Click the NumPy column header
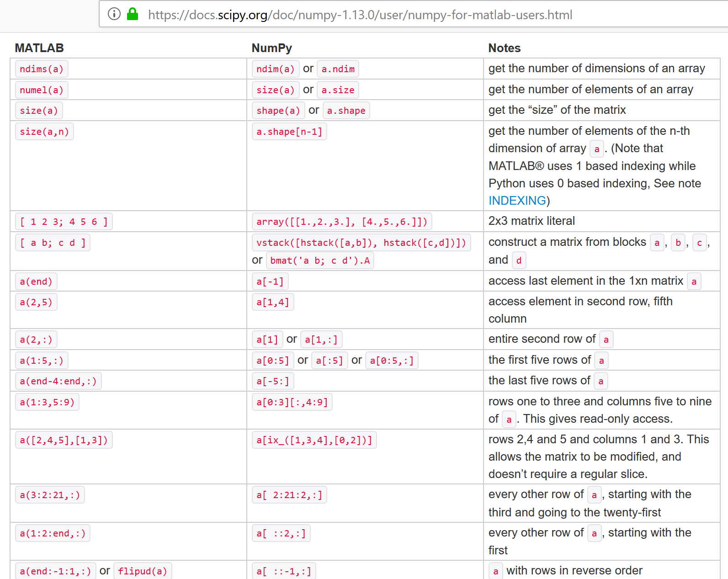The height and width of the screenshot is (579, 728). point(271,48)
